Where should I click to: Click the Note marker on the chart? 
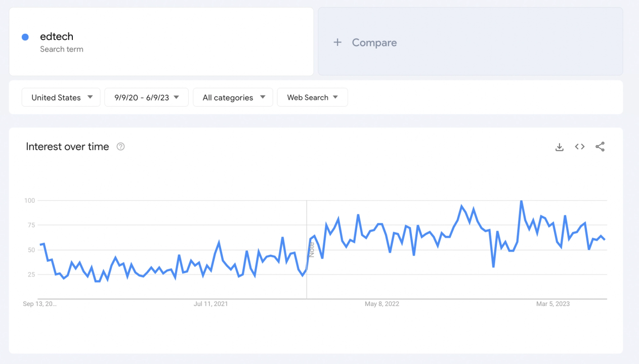pos(311,249)
